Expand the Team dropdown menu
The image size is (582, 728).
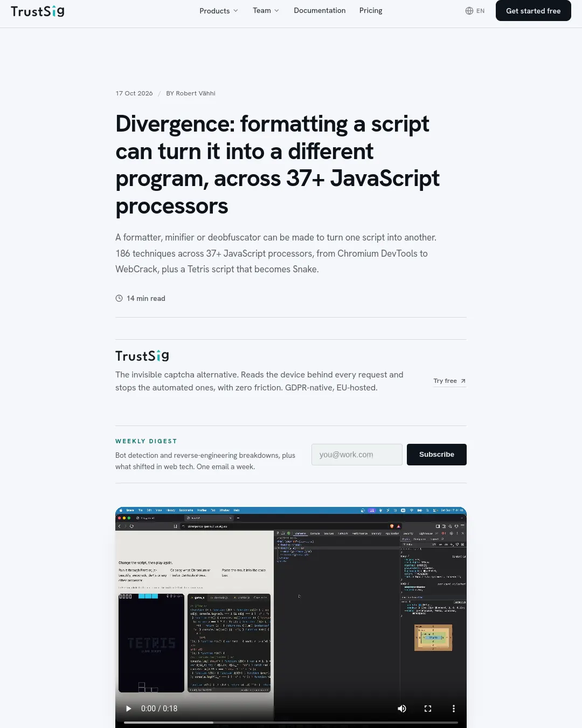[x=266, y=10]
